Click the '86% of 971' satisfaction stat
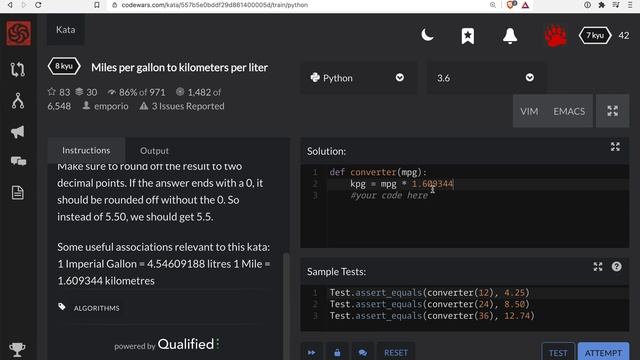Image resolution: width=640 pixels, height=360 pixels. pyautogui.click(x=142, y=92)
